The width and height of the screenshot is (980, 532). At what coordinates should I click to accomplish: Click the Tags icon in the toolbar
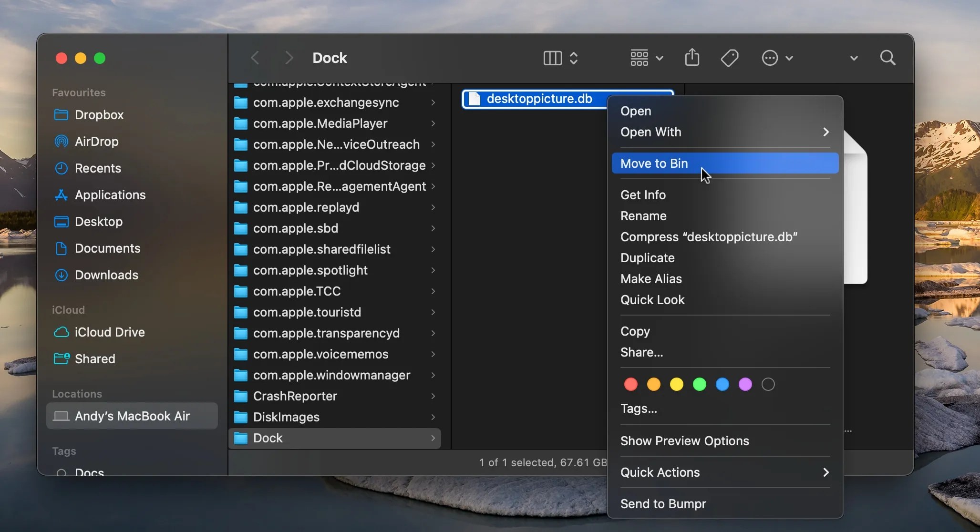pos(729,57)
